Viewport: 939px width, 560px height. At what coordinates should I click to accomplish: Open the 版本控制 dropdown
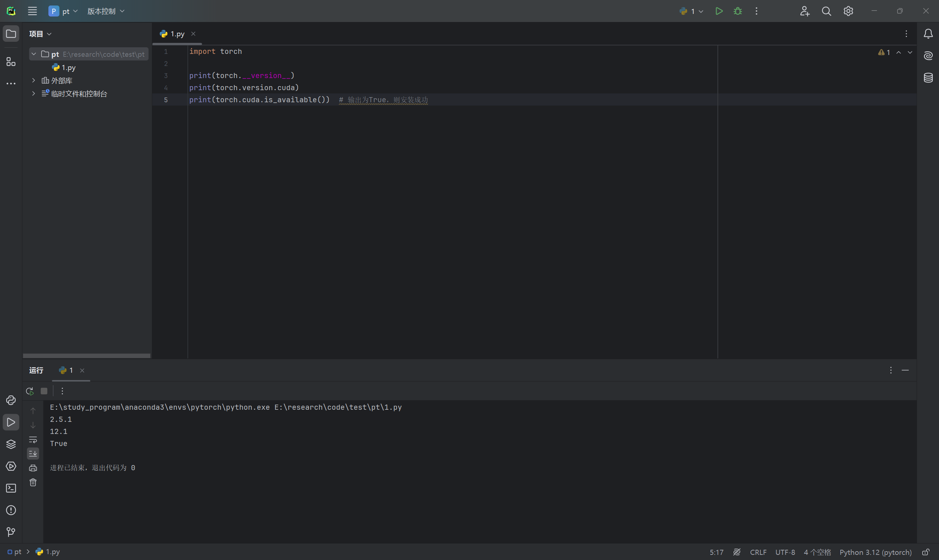click(106, 11)
